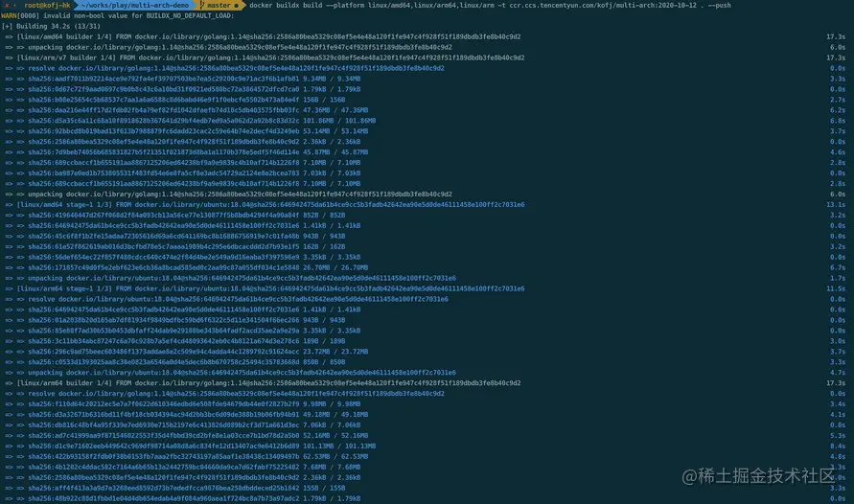Click the '[+] Building 34.2s (13/31)' status line
Screen dimensions: 854x504
[x=51, y=26]
